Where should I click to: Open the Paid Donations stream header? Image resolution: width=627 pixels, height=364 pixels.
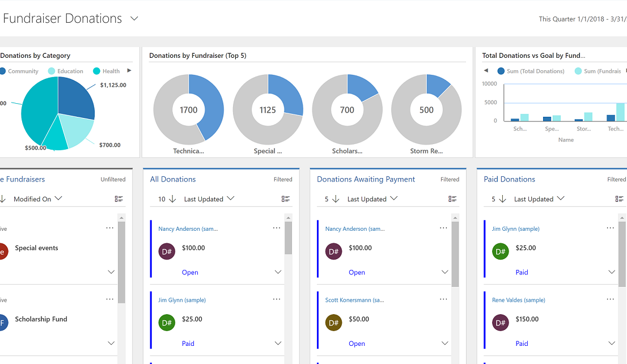tap(510, 179)
